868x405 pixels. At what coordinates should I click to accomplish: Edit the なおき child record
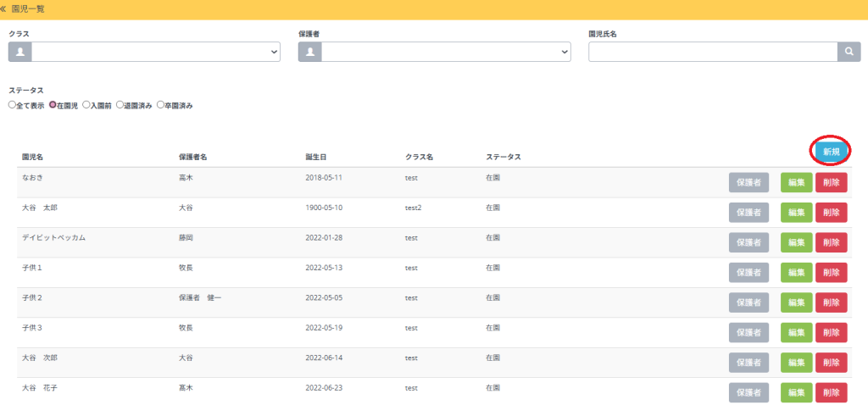point(796,182)
